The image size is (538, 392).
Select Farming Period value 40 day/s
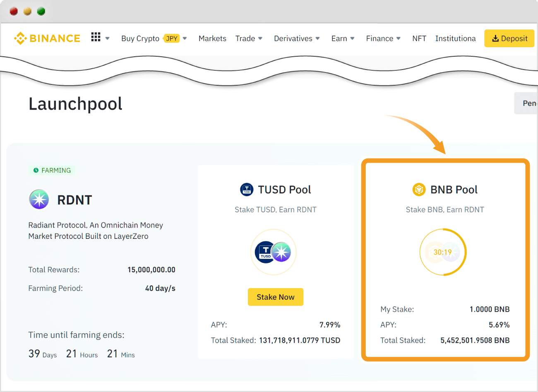(160, 288)
